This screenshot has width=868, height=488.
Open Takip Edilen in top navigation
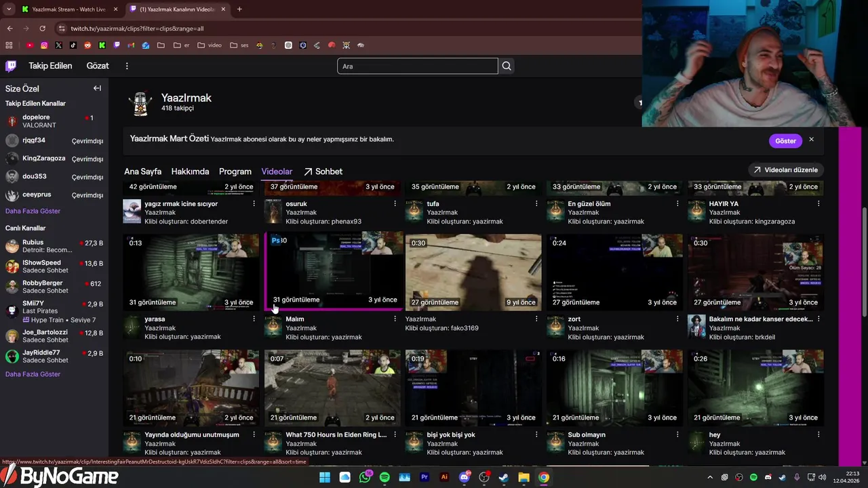(x=50, y=66)
